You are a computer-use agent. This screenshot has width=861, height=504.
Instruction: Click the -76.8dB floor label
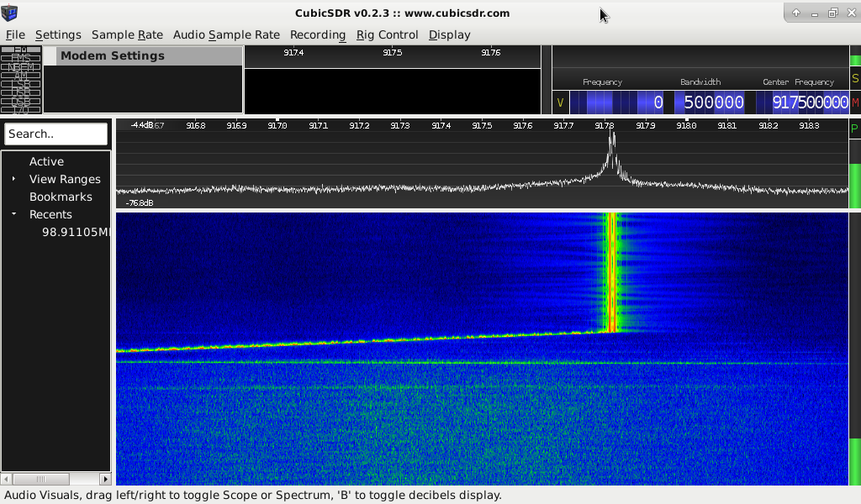(x=140, y=203)
